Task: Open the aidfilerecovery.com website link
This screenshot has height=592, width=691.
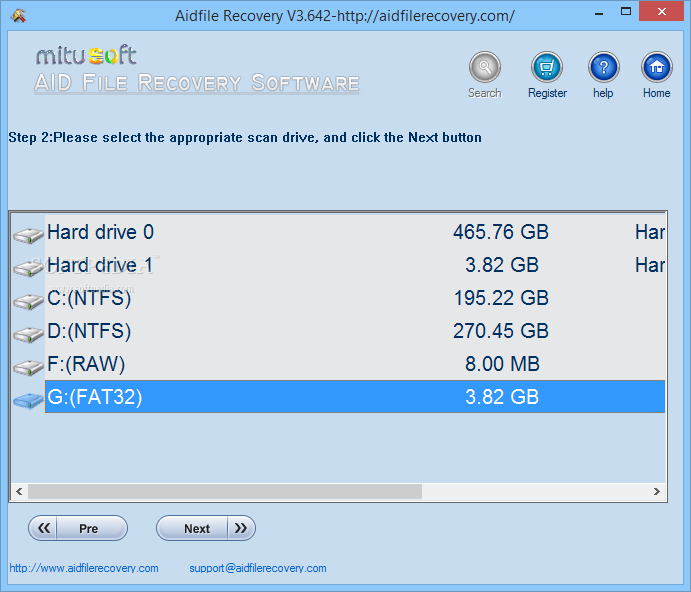Action: coord(84,568)
